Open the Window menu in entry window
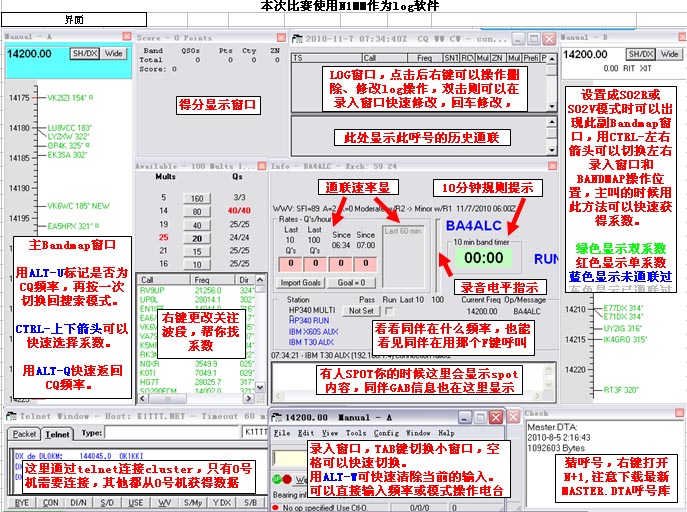The width and height of the screenshot is (687, 512). point(418,433)
